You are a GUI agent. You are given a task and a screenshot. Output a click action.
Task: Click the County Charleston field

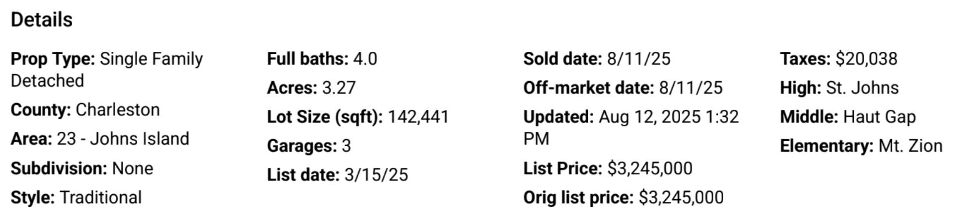85,110
